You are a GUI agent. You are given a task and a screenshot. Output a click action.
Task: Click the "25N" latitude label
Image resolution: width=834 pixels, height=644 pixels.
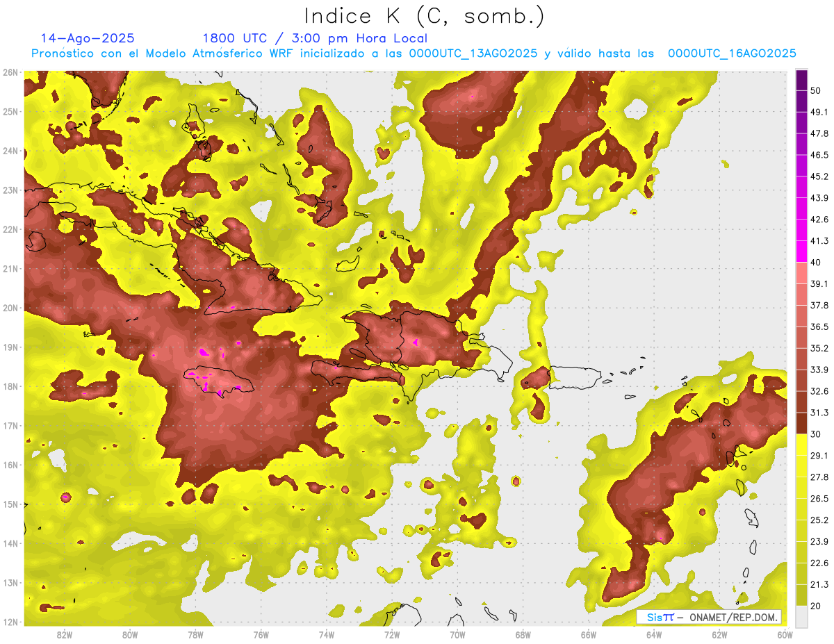coord(10,111)
